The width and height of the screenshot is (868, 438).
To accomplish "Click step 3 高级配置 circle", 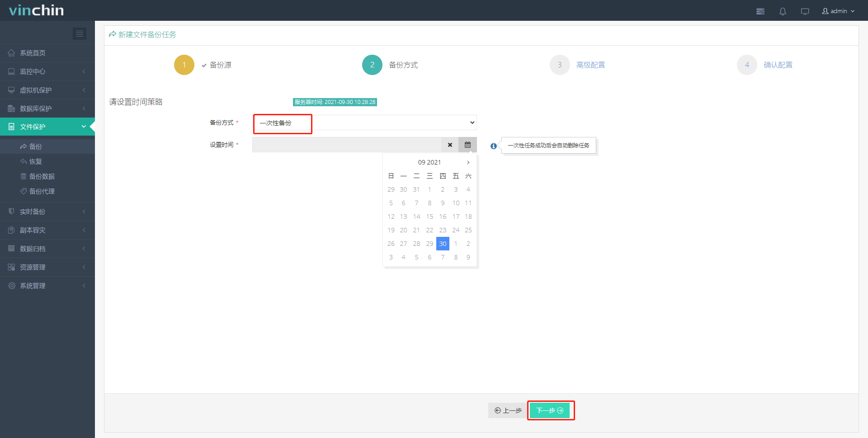I will 560,65.
